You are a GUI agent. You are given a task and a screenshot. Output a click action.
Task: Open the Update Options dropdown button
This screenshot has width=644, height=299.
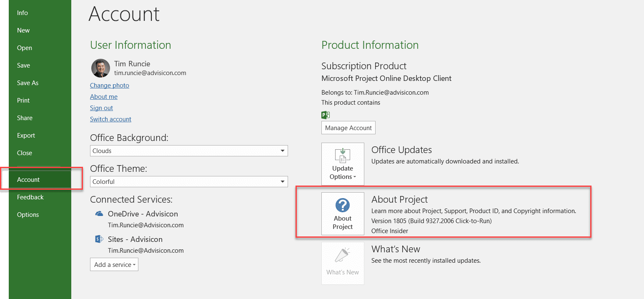point(343,164)
